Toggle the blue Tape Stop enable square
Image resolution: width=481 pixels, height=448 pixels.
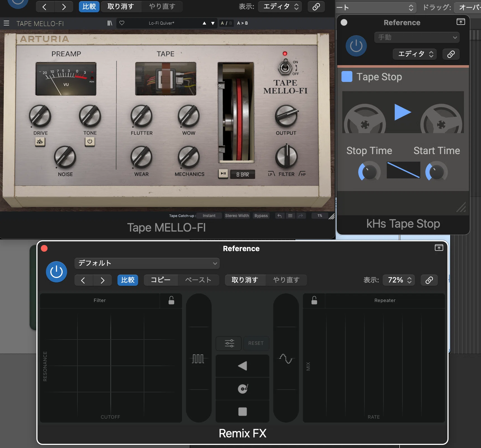(347, 76)
